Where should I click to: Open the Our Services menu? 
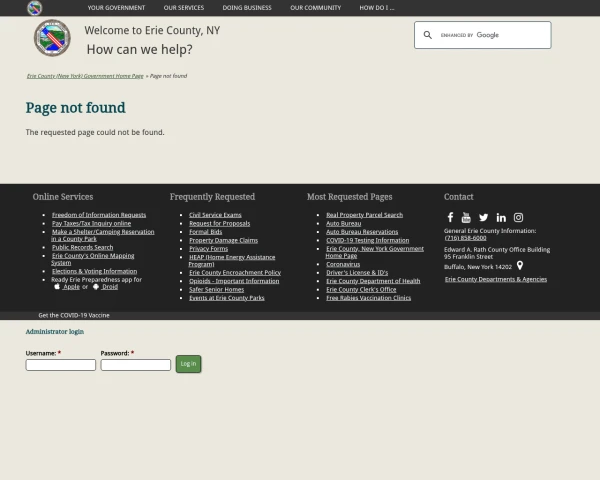coord(183,8)
